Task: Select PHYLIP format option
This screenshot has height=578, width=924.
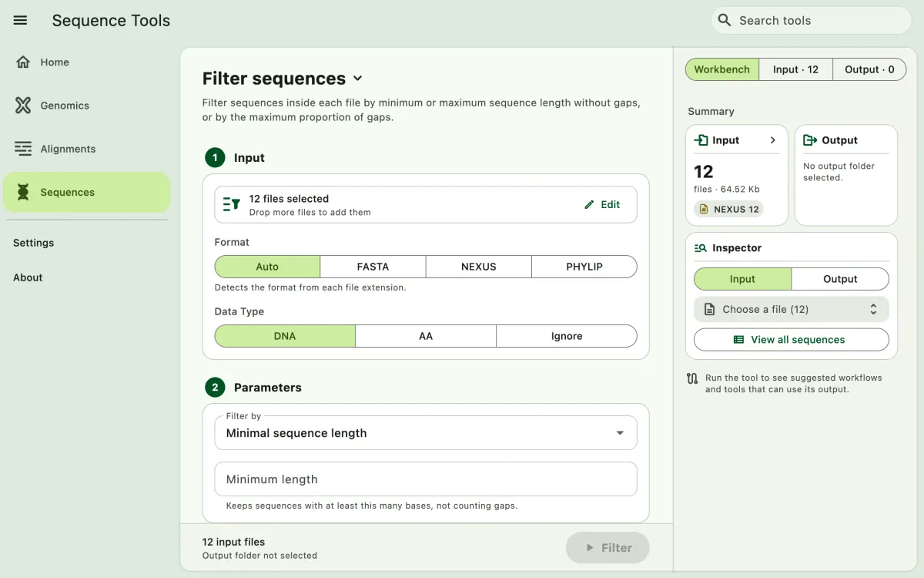Action: [584, 267]
